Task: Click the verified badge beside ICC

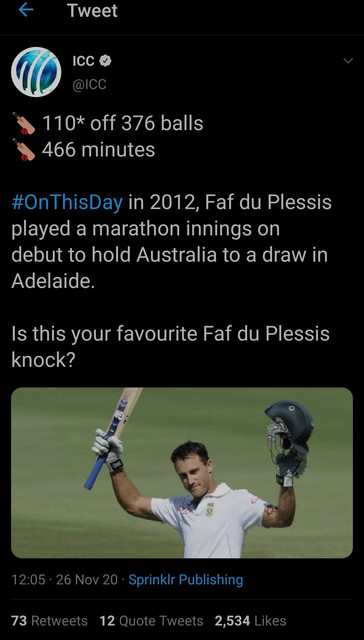Action: (106, 61)
